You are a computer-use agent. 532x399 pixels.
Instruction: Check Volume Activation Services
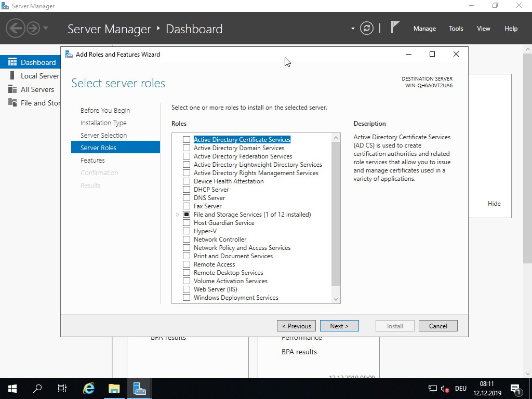point(187,281)
